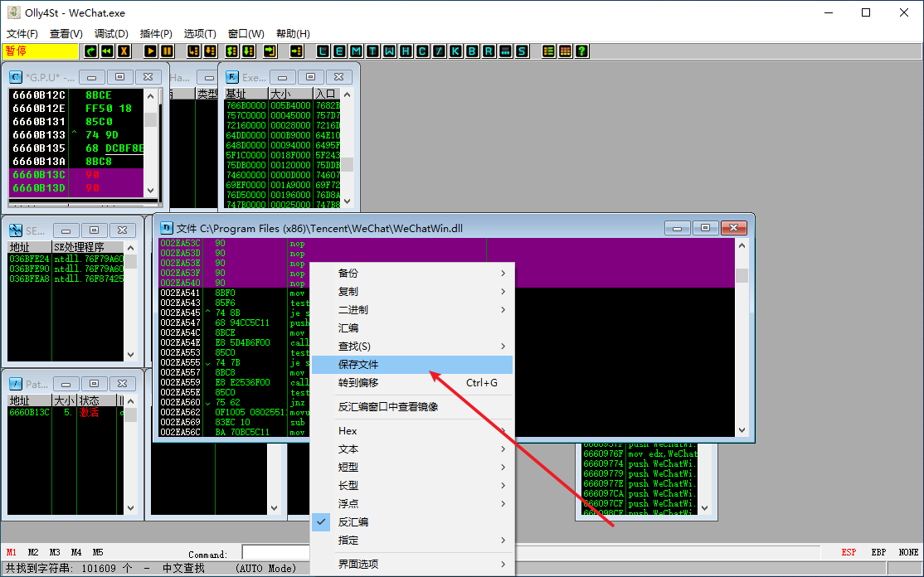The height and width of the screenshot is (577, 924).
Task: Switch to the M2 tab
Action: [x=33, y=552]
